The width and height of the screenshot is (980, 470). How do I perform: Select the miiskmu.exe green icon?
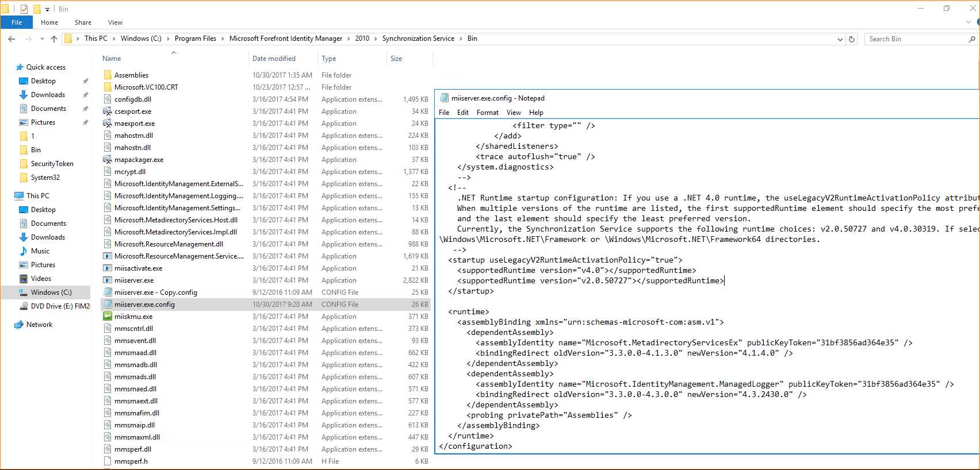click(107, 317)
